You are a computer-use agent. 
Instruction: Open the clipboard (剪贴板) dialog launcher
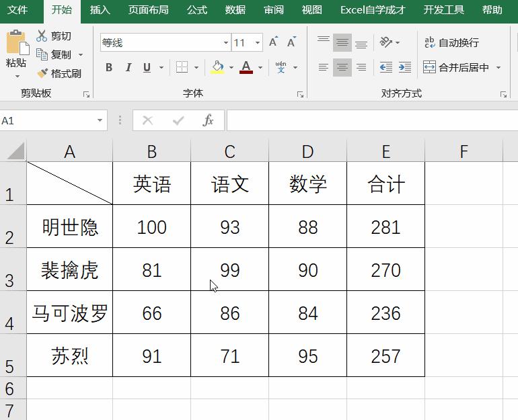87,95
